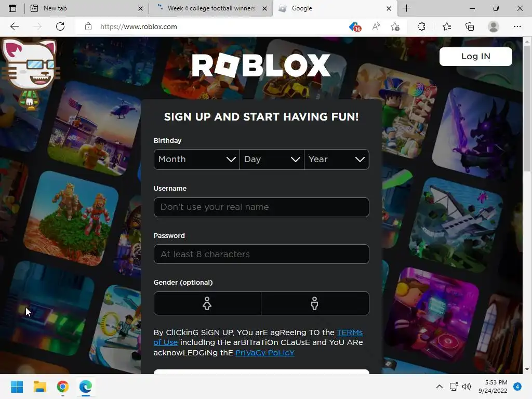The height and width of the screenshot is (399, 532).
Task: Click the Password input field
Action: [x=261, y=254]
